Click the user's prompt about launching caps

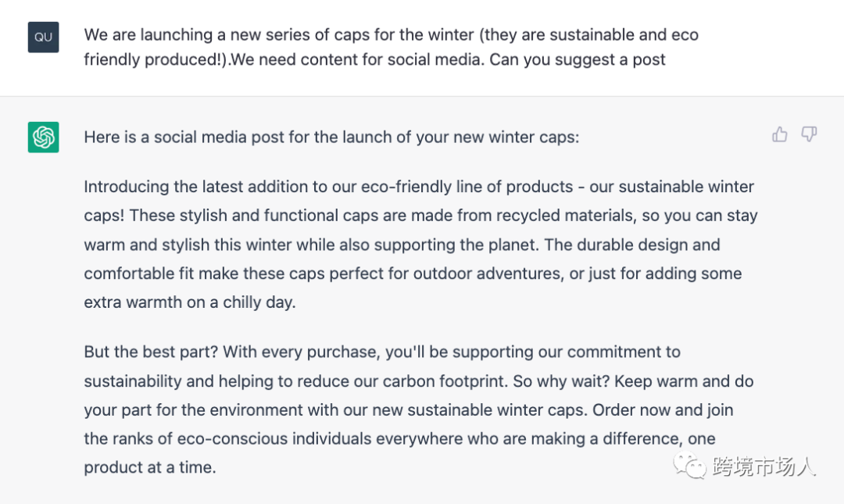(x=391, y=48)
